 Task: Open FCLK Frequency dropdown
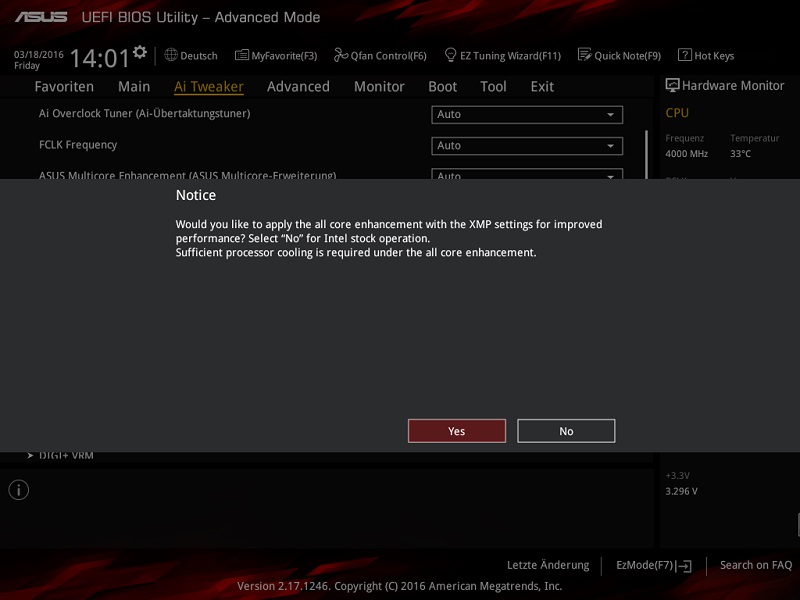(527, 146)
